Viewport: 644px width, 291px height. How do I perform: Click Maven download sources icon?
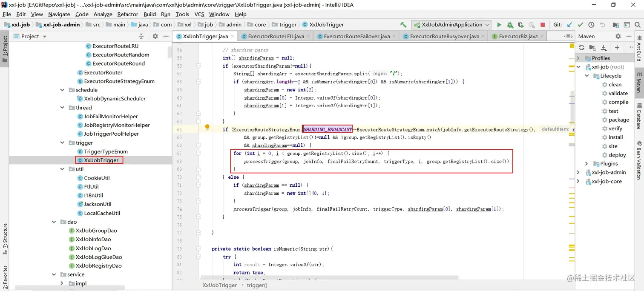pos(604,48)
